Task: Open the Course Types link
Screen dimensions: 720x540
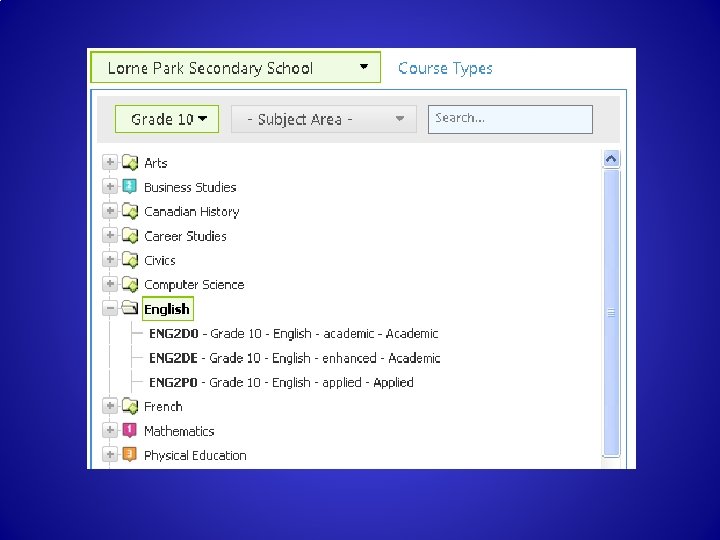Action: (445, 68)
